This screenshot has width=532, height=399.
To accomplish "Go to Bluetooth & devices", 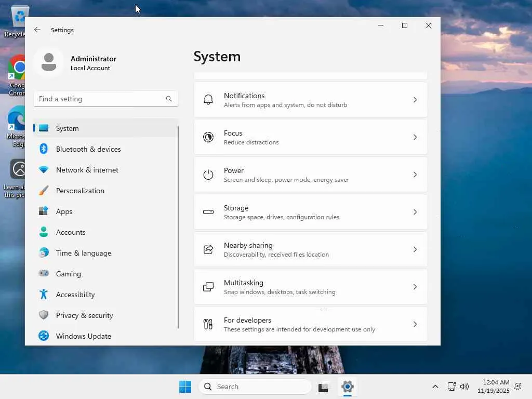I will coord(105,149).
